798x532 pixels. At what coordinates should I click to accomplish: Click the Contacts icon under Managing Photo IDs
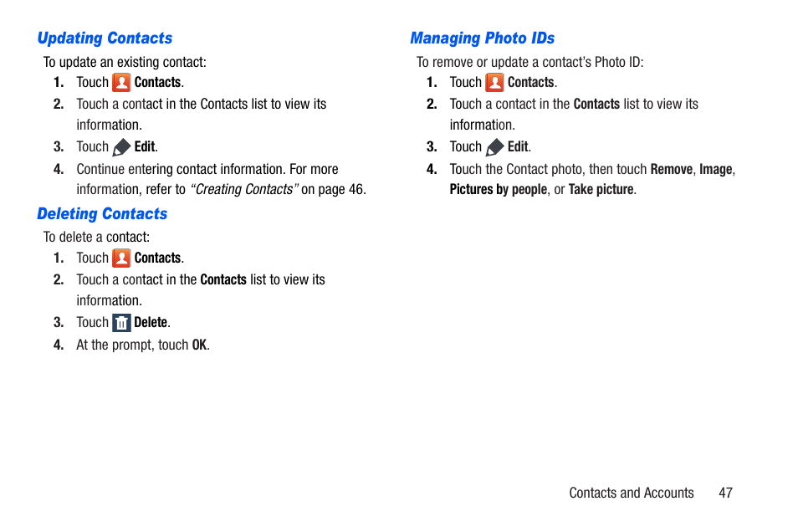(x=494, y=83)
